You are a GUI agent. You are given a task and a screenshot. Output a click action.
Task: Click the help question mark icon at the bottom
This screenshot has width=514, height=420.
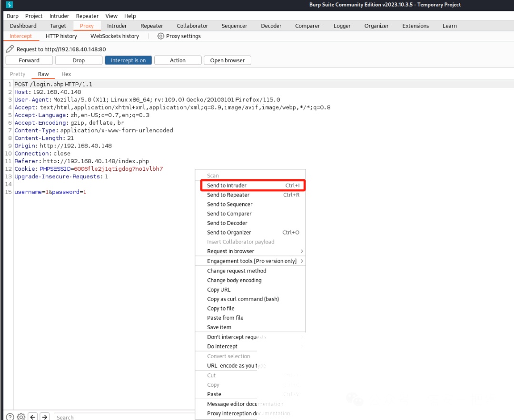[10, 417]
